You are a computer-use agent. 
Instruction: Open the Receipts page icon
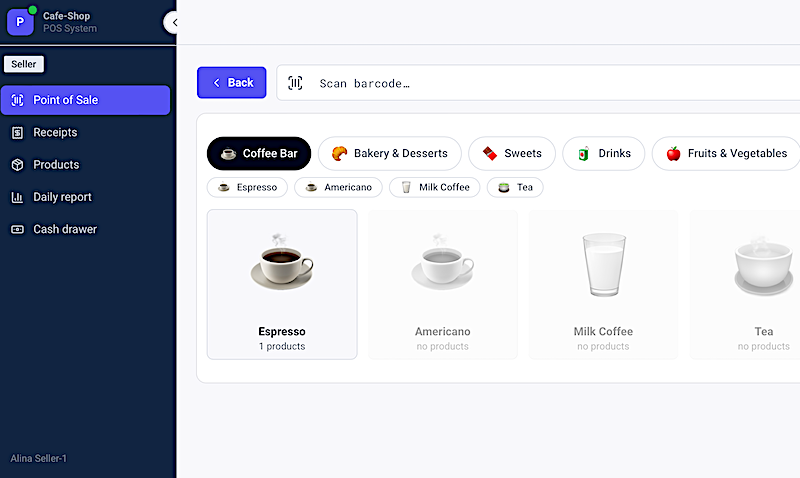tap(17, 133)
